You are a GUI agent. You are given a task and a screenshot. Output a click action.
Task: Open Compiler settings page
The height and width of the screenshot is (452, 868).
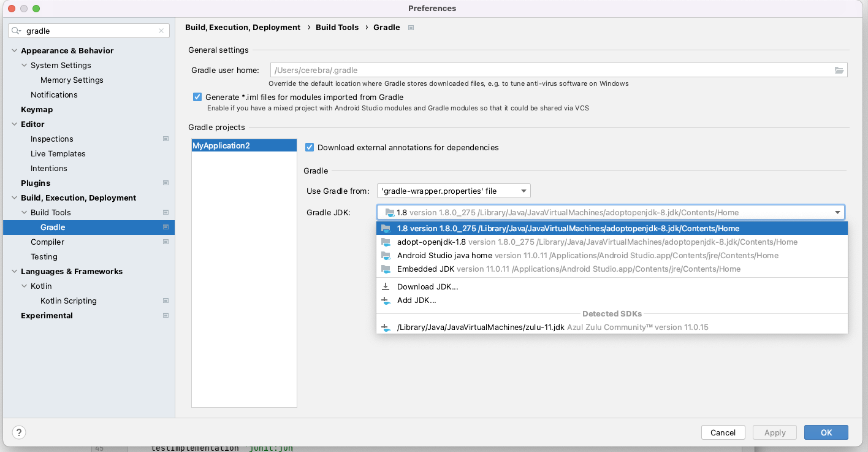pos(47,242)
